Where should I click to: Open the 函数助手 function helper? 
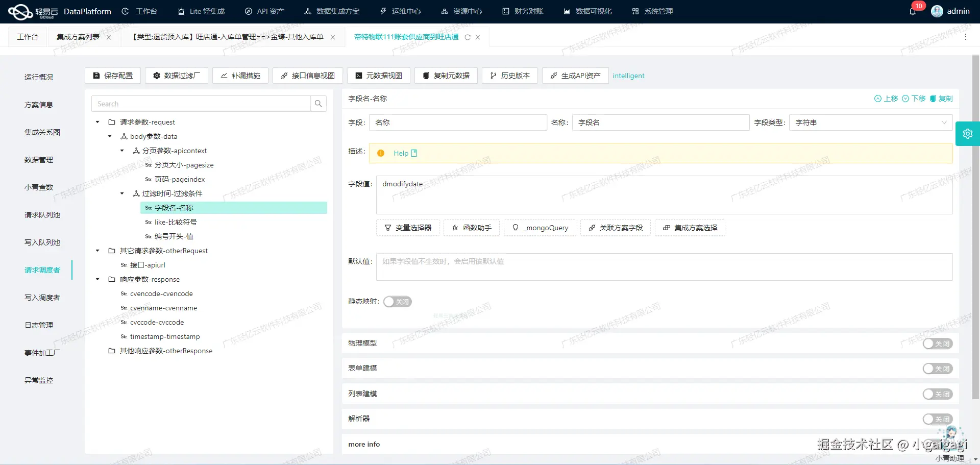[471, 228]
